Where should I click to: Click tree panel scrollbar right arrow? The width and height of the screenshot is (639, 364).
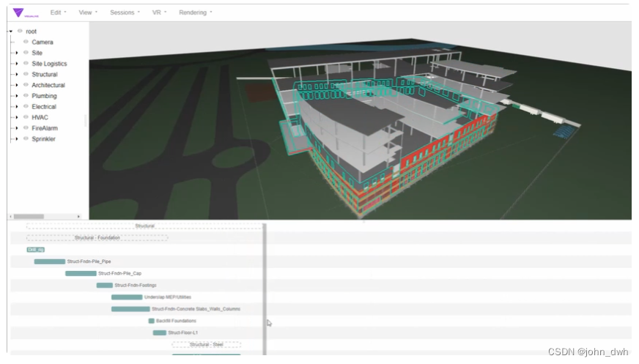[x=78, y=217]
